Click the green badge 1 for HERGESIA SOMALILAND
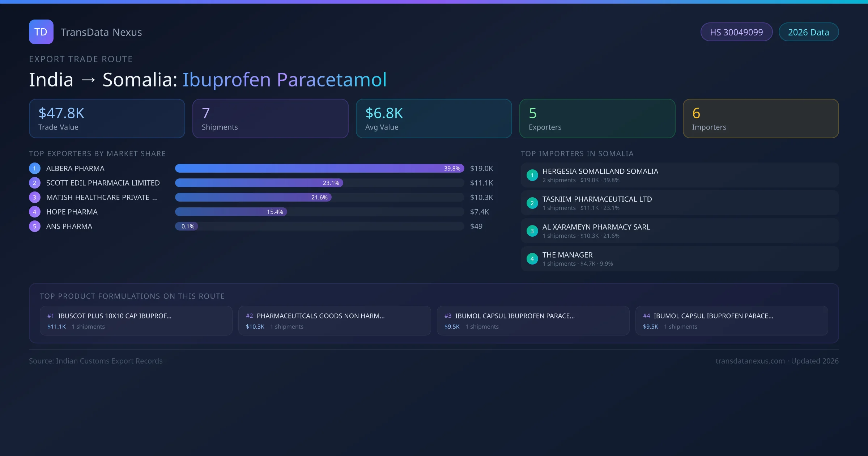The height and width of the screenshot is (456, 868). click(x=532, y=175)
